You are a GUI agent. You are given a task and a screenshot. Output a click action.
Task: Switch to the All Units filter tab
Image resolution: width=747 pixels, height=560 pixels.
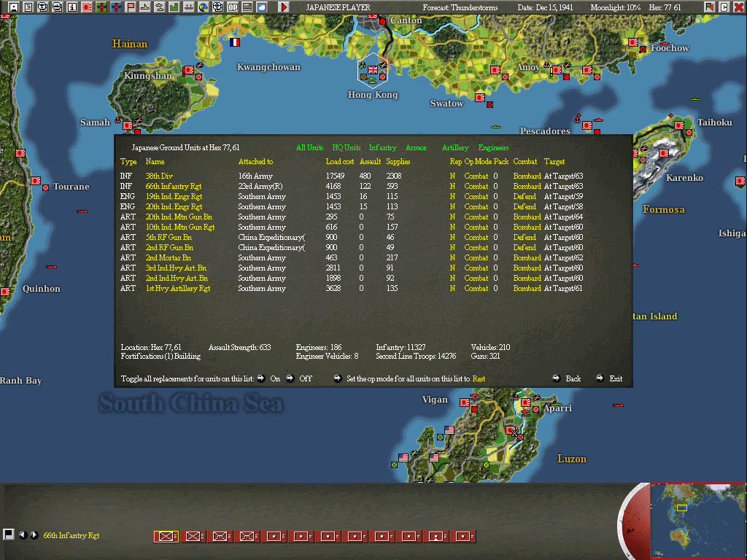[309, 147]
